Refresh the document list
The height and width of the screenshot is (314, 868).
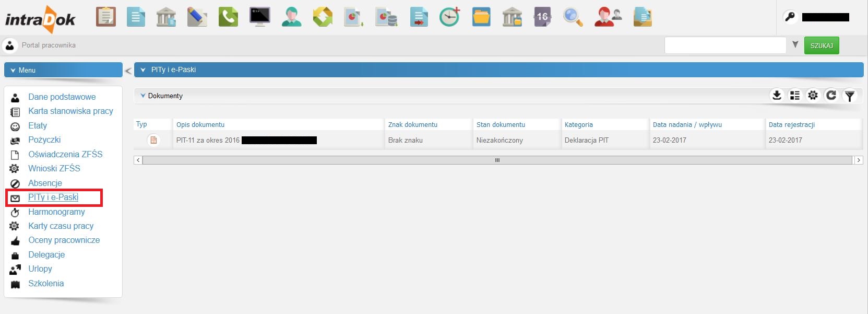831,95
